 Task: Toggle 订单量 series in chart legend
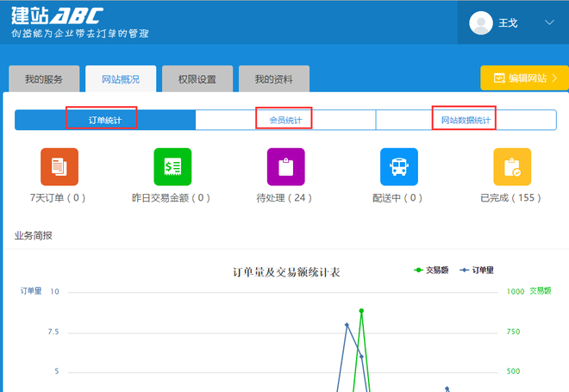tap(477, 270)
